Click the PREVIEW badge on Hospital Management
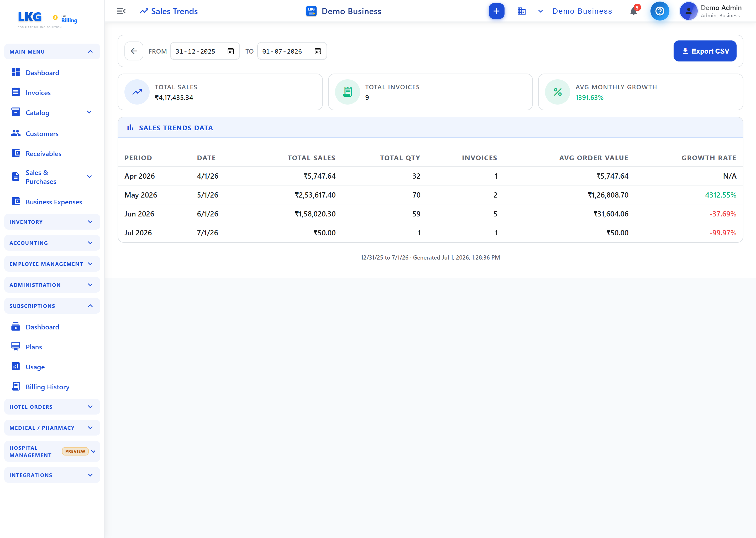The width and height of the screenshot is (756, 538). 75,451
